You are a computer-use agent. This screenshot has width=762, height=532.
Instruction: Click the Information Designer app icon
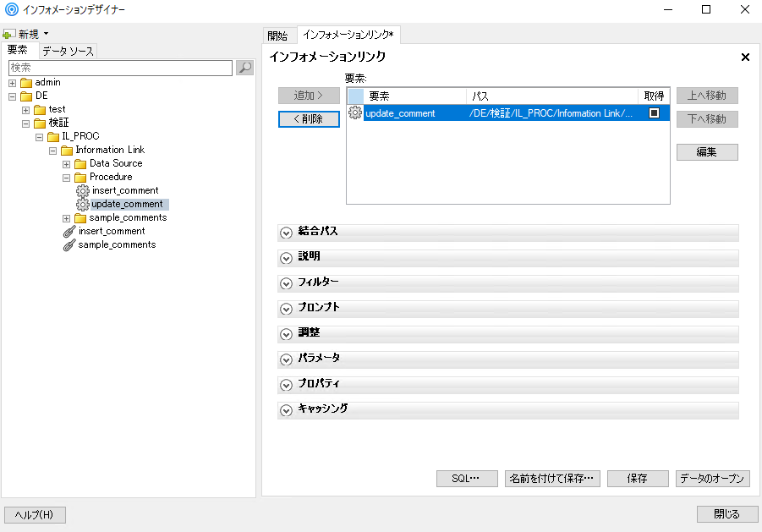[x=11, y=9]
